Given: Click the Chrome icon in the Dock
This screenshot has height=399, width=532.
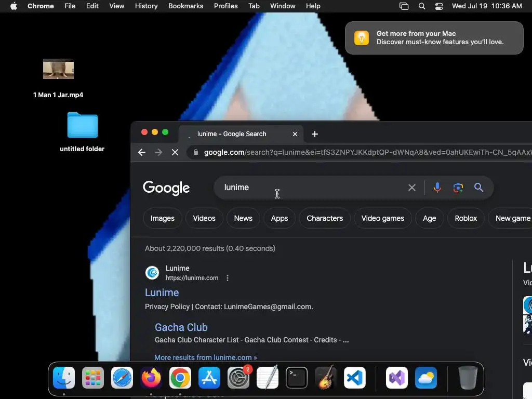Looking at the screenshot, I should (x=180, y=378).
